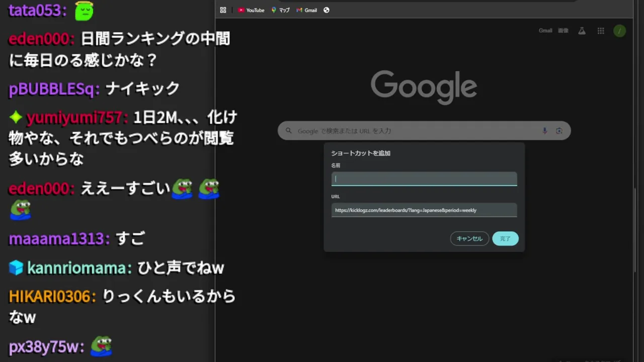Click the Google logo
Image resolution: width=644 pixels, height=362 pixels.
coord(424,87)
